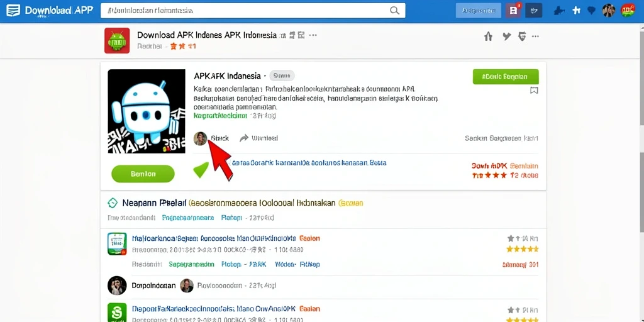The height and width of the screenshot is (322, 644).
Task: Click the green Benilon button
Action: point(143,174)
